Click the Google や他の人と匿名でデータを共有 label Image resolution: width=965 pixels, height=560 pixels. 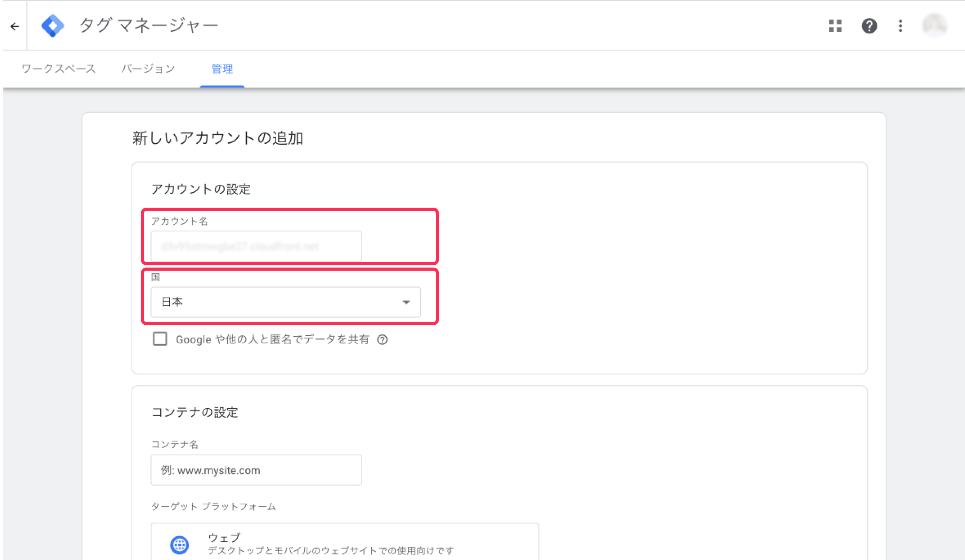click(272, 340)
